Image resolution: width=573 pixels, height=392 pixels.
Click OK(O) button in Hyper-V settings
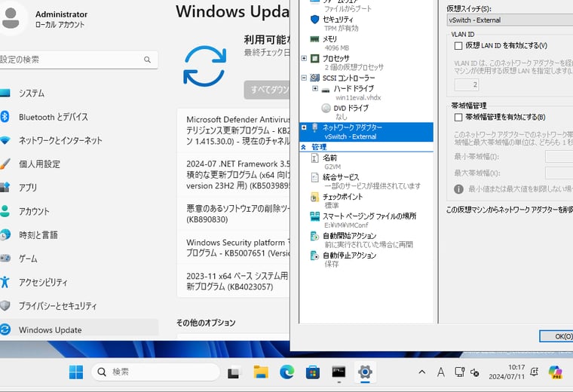point(556,336)
